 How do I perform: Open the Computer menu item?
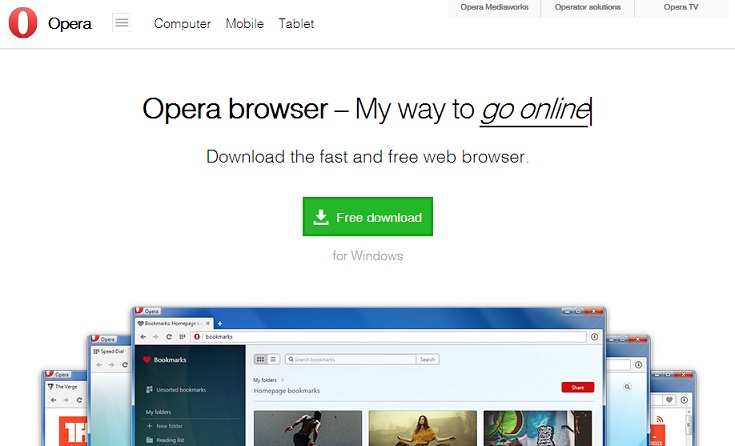(182, 23)
